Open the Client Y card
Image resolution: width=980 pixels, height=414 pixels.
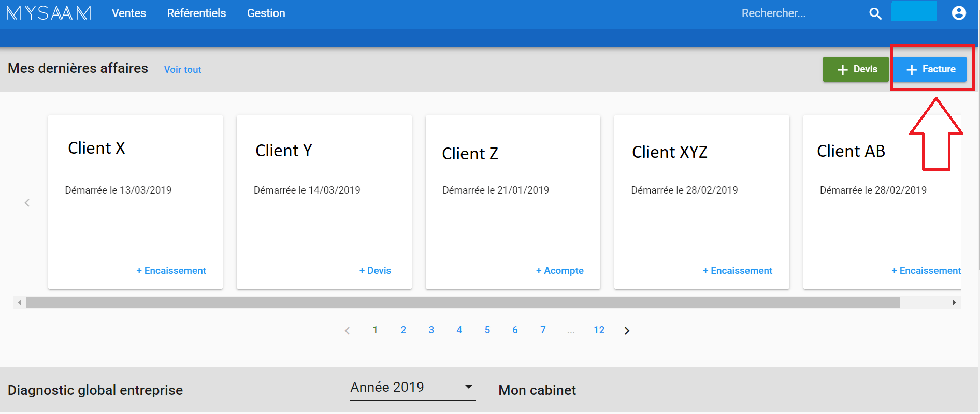[324, 202]
